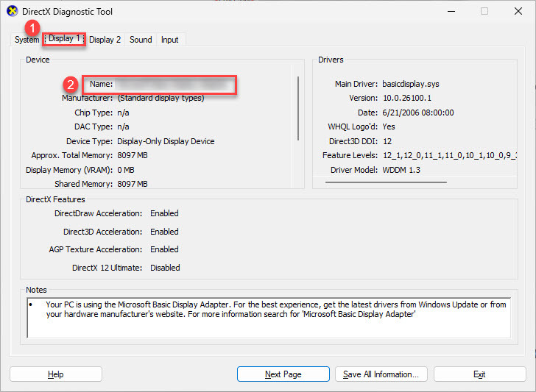Click the red step 2 badge
536x392 pixels.
click(x=71, y=84)
